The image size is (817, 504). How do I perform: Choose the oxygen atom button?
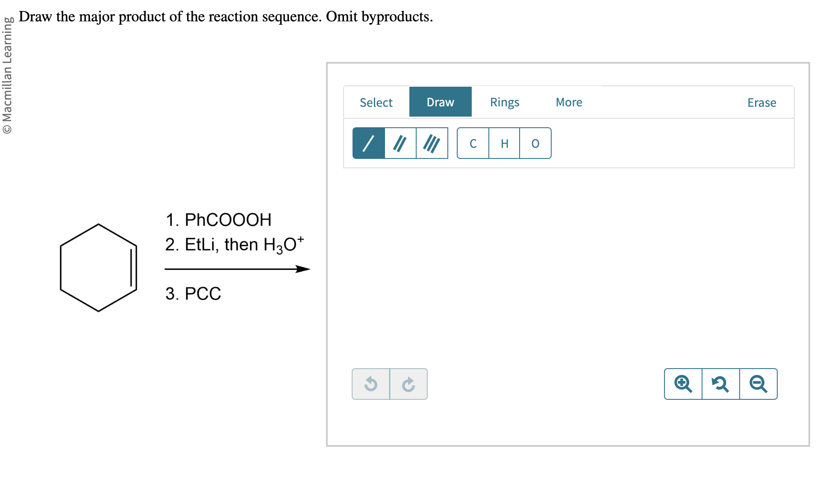click(x=535, y=143)
